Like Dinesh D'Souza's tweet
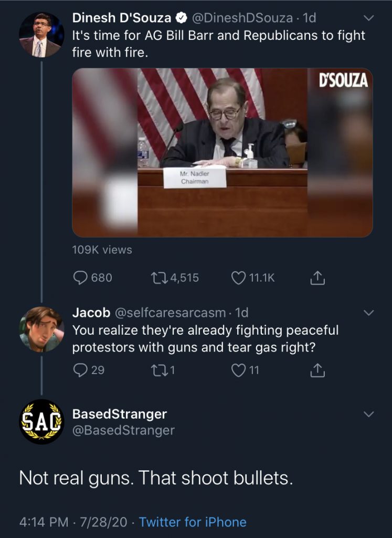This screenshot has width=392, height=538. (x=239, y=277)
